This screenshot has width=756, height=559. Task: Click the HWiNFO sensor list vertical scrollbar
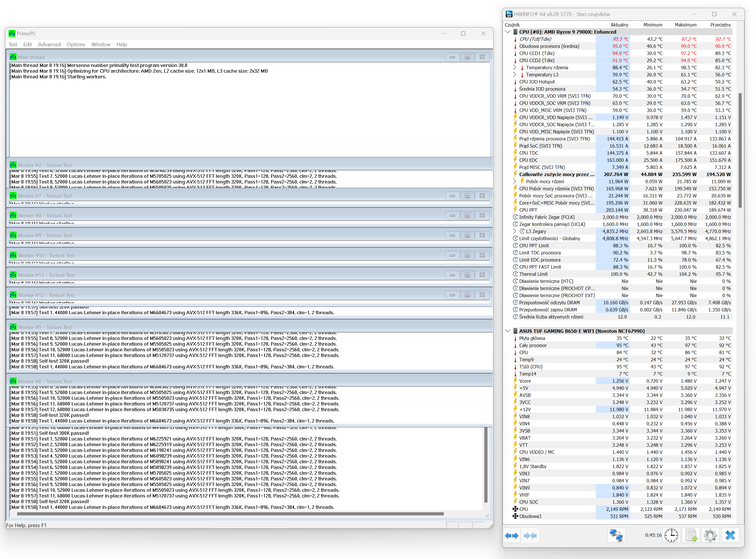pos(740,151)
